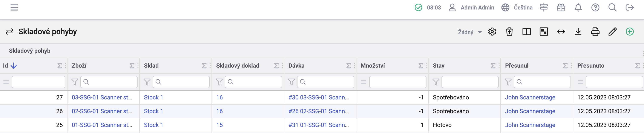Open the 01-SSG-01 Scanner goods link

102,125
